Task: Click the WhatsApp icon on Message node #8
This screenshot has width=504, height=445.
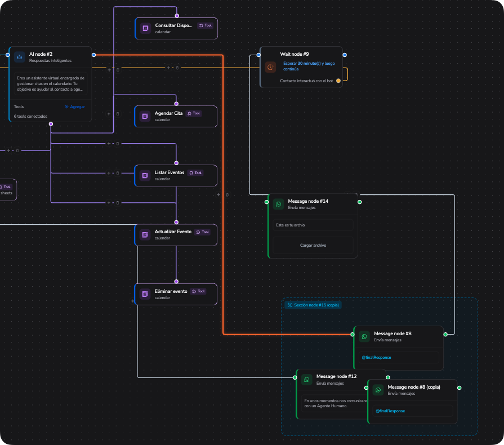Action: coord(364,337)
